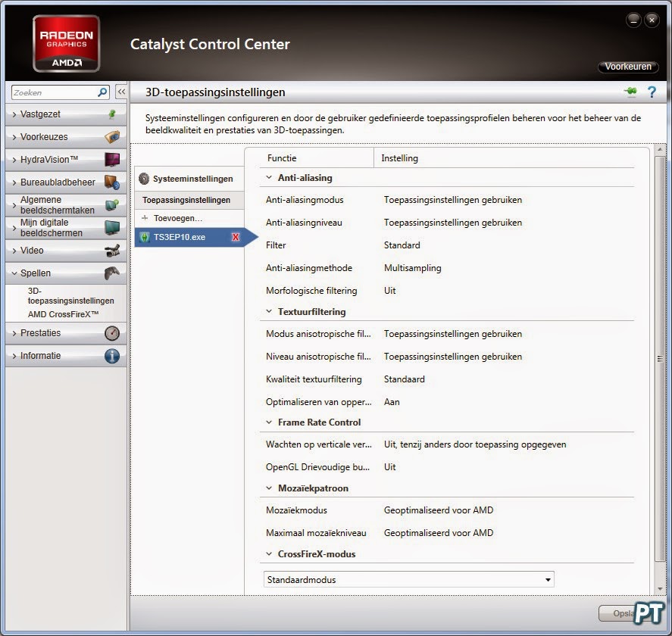672x636 pixels.
Task: Collapse the sidebar with double-arrow button
Action: point(122,92)
